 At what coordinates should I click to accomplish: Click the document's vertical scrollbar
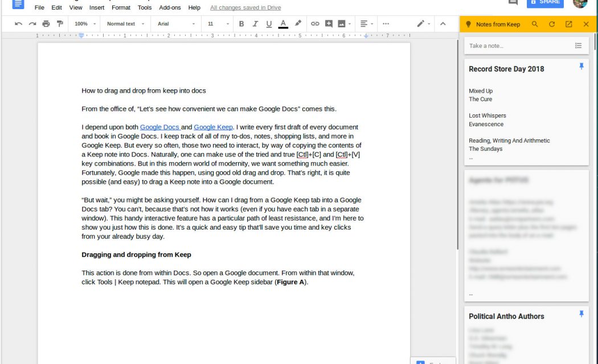[x=457, y=144]
